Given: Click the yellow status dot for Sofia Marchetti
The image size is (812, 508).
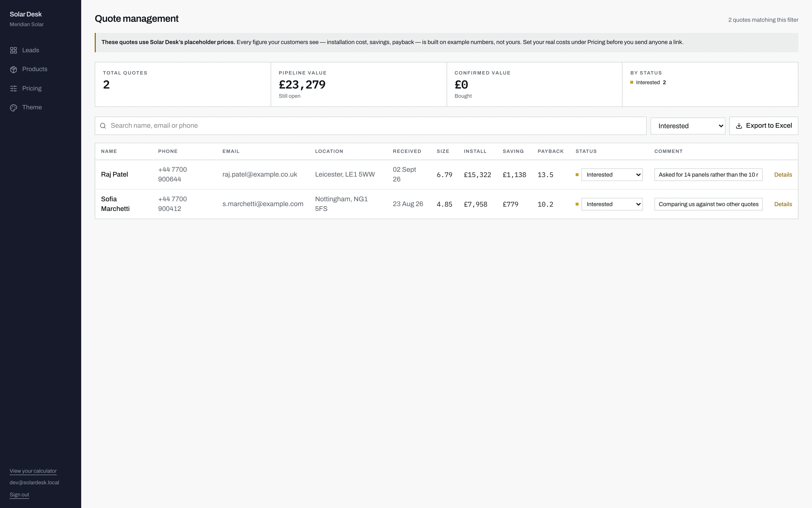Looking at the screenshot, I should tap(577, 204).
